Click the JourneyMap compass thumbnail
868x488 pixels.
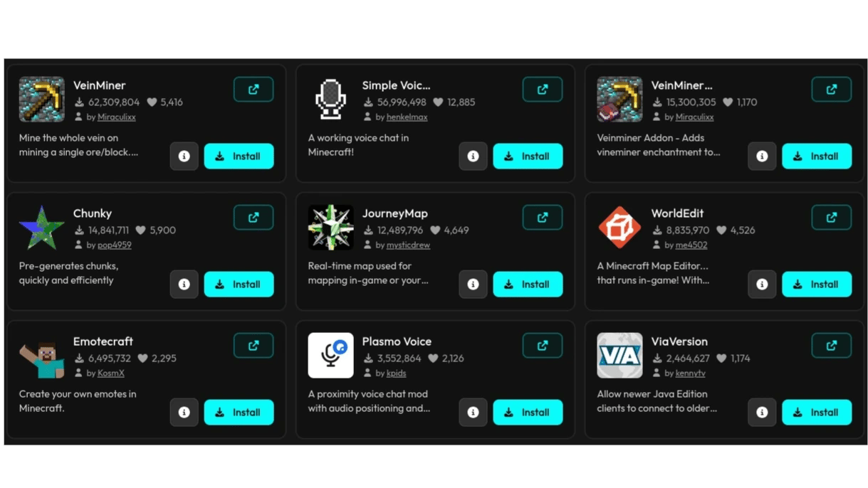[x=331, y=228]
